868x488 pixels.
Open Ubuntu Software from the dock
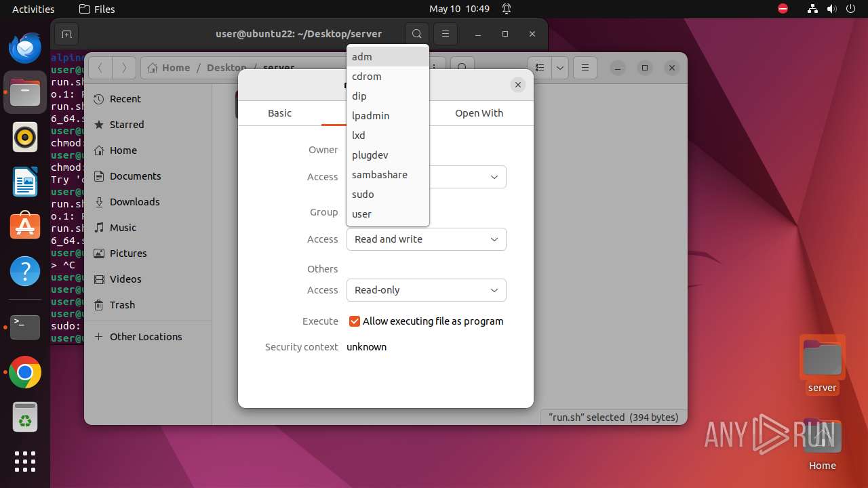tap(25, 227)
